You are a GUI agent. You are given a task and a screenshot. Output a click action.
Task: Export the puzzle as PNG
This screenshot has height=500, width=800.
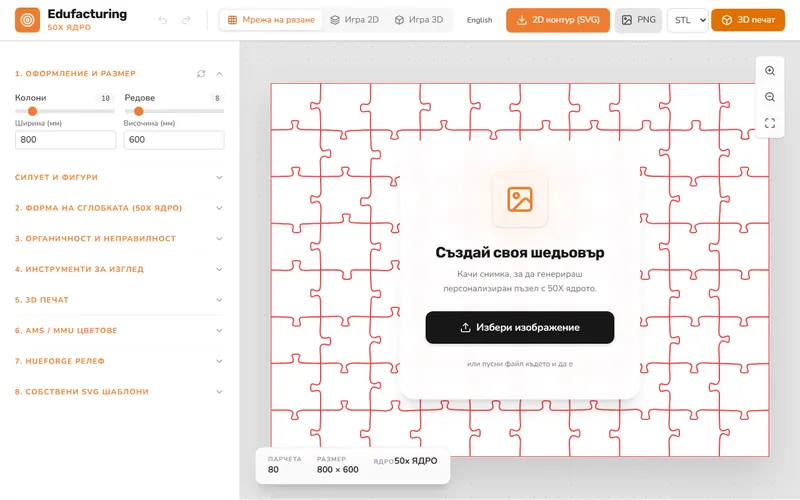click(x=638, y=20)
